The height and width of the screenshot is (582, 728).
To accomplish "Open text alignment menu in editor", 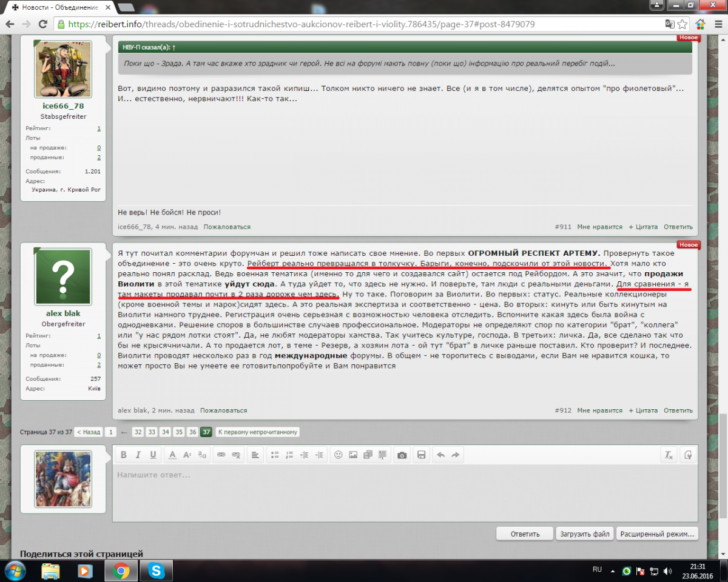I will pos(255,455).
